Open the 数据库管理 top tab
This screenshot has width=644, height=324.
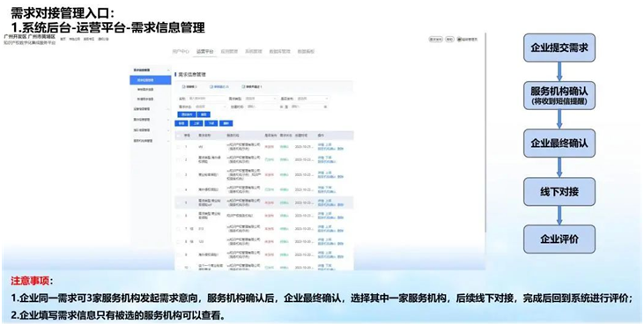[x=279, y=51]
